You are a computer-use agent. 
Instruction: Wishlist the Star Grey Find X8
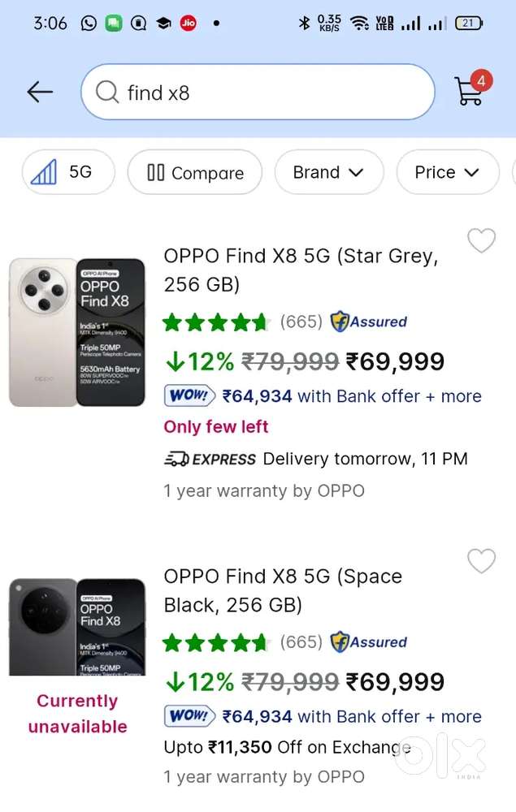[482, 240]
